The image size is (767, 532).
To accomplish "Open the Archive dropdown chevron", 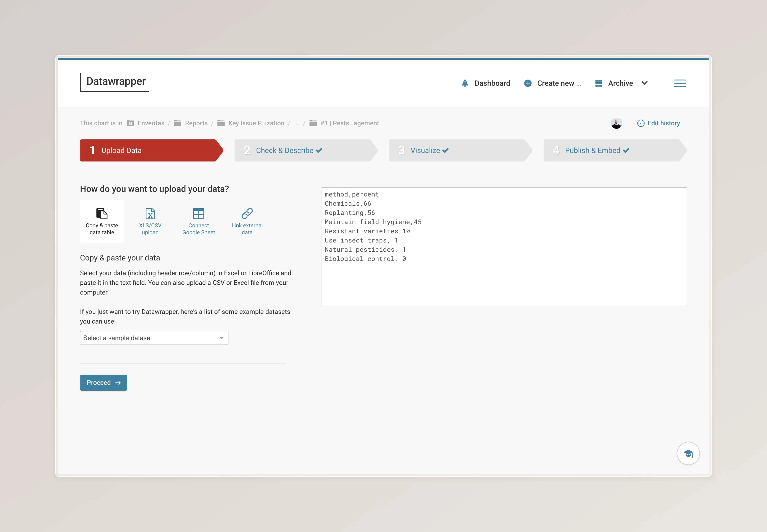I will (x=644, y=83).
